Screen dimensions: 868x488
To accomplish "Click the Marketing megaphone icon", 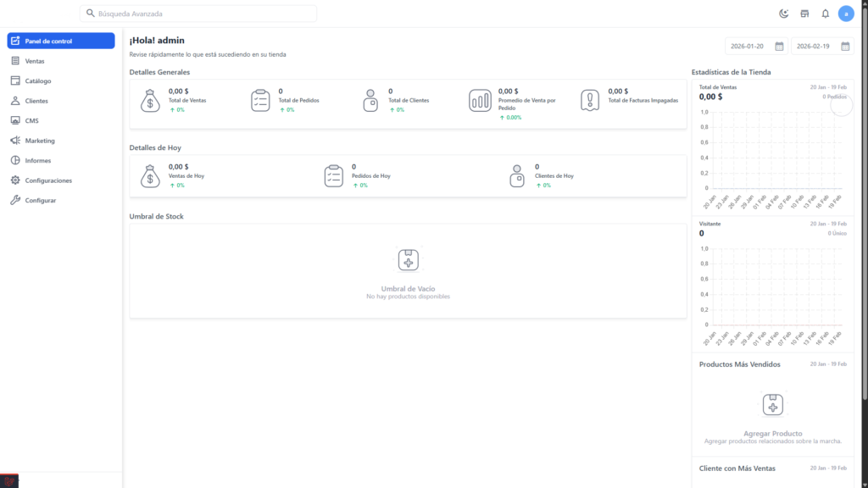I will (15, 141).
